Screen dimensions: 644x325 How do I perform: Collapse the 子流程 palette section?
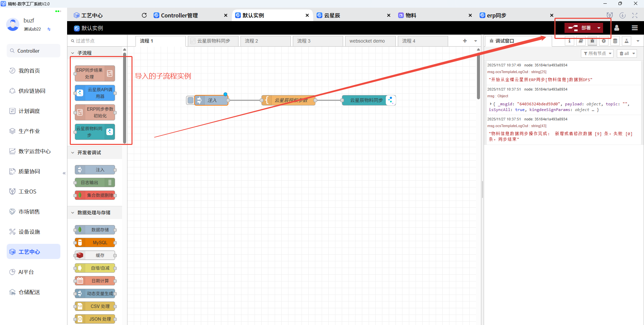coord(72,53)
